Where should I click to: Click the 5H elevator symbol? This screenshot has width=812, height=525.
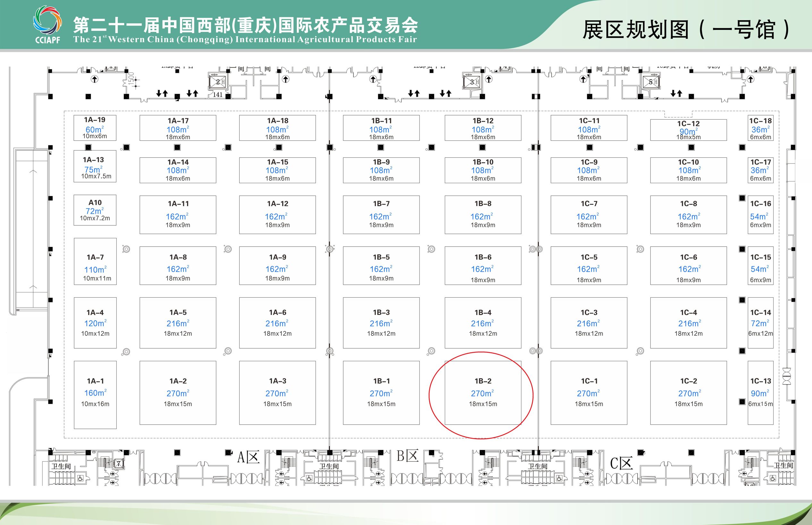click(651, 82)
